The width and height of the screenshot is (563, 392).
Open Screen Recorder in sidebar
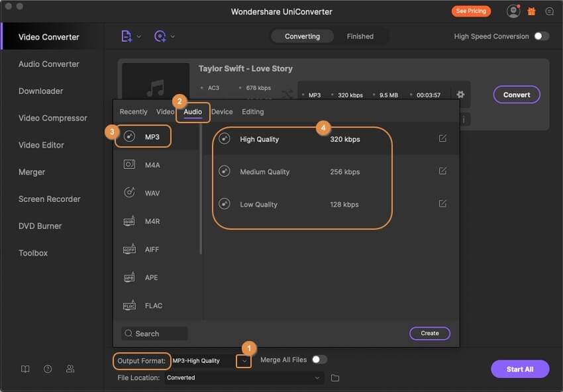(x=50, y=199)
